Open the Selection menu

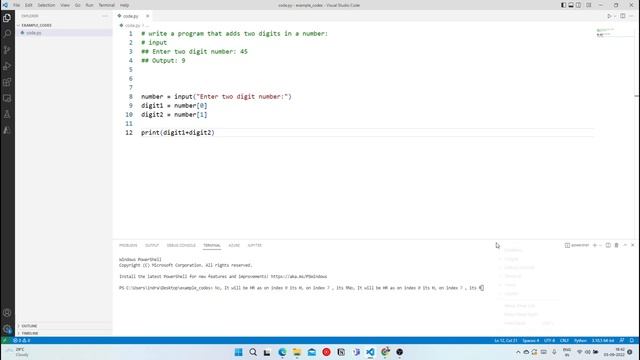click(46, 5)
